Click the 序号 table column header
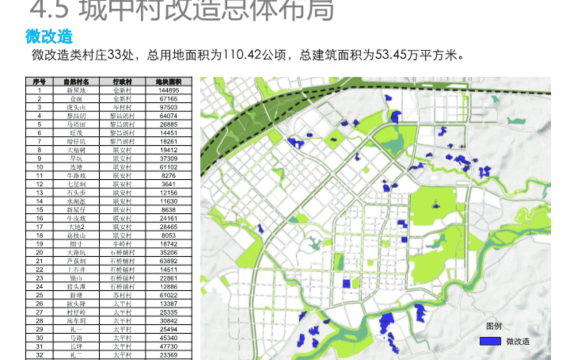This screenshot has height=360, width=570. pos(40,81)
